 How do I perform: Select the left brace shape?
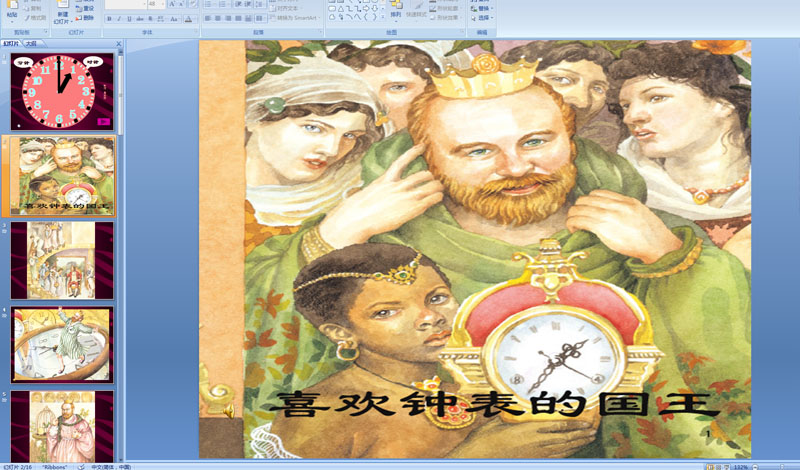366,17
